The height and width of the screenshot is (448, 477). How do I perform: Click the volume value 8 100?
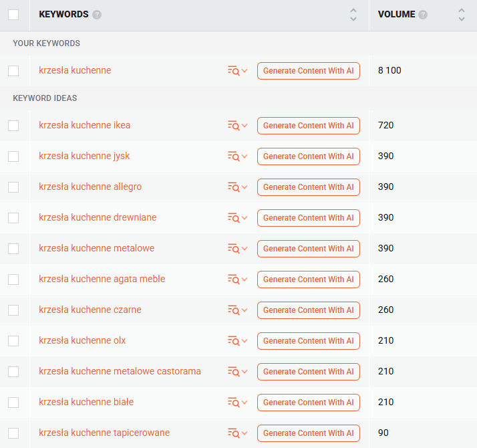[389, 71]
